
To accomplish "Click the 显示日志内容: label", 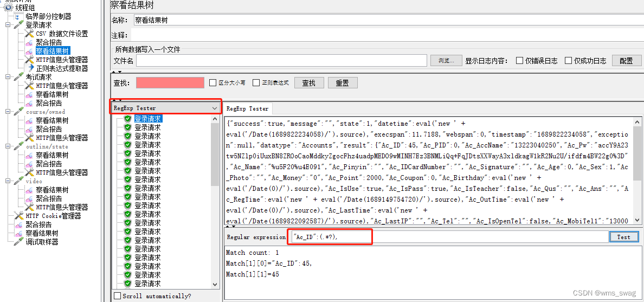I will [487, 60].
